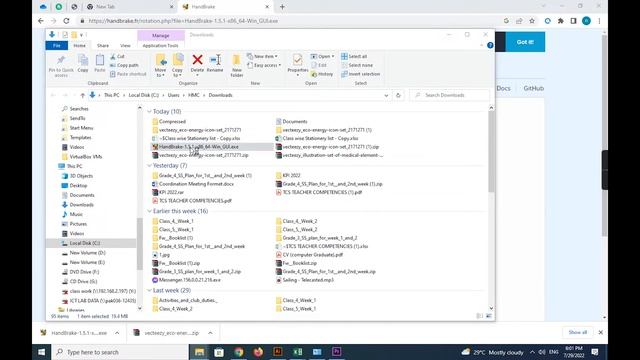Create a New folder from the ribbon
The height and width of the screenshot is (360, 640).
point(236,65)
